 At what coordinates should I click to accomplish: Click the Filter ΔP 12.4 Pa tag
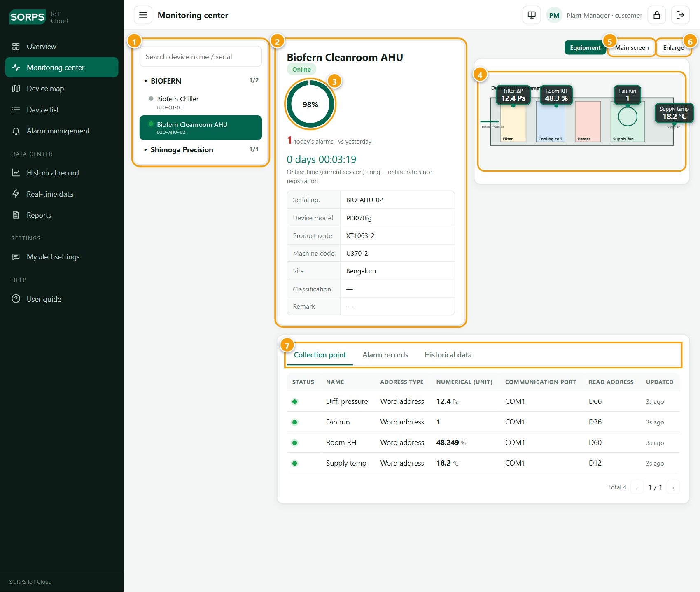tap(513, 95)
